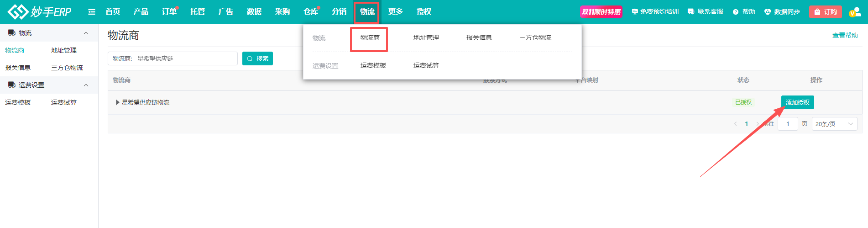Click the 妙手ERP logo
868x228 pixels.
coord(39,12)
